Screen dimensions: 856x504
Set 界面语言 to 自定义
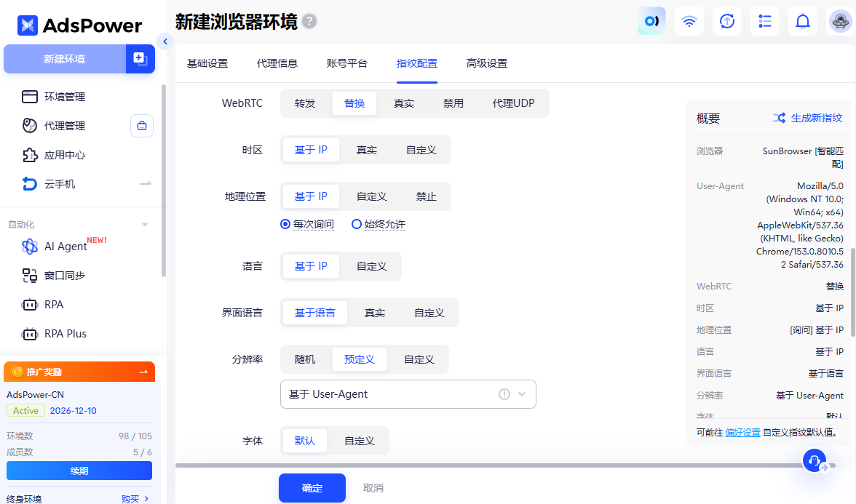(429, 313)
